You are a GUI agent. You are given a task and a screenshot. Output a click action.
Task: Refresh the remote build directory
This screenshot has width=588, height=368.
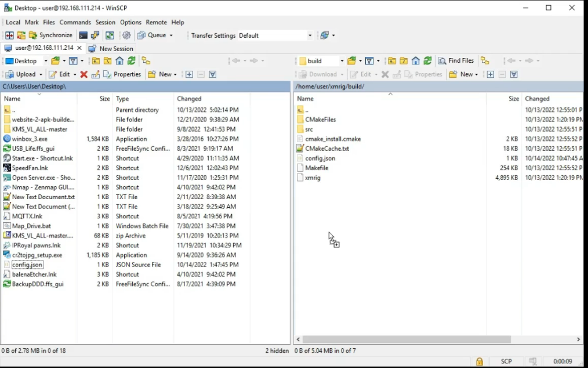tap(427, 61)
